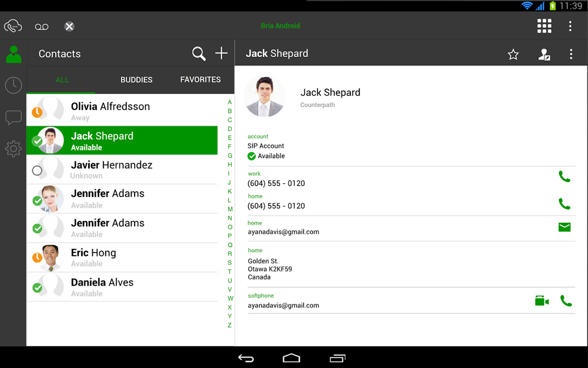Screen dimensions: 588x368
Task: Open the Contacts sidebar icon
Action: [x=13, y=54]
